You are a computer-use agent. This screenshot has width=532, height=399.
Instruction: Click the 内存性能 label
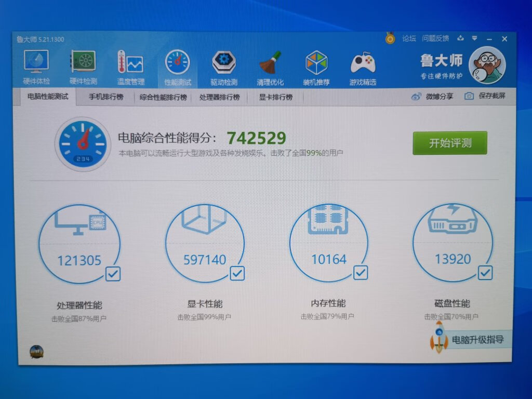click(x=328, y=303)
